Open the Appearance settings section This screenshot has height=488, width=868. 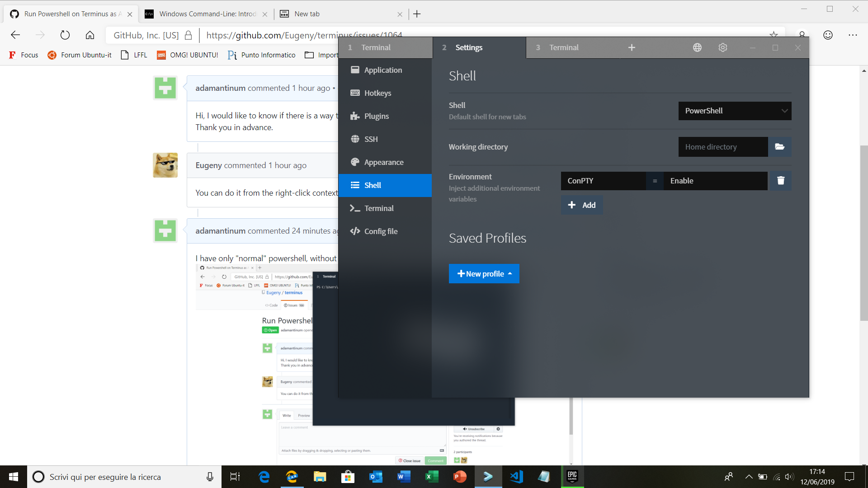point(384,162)
